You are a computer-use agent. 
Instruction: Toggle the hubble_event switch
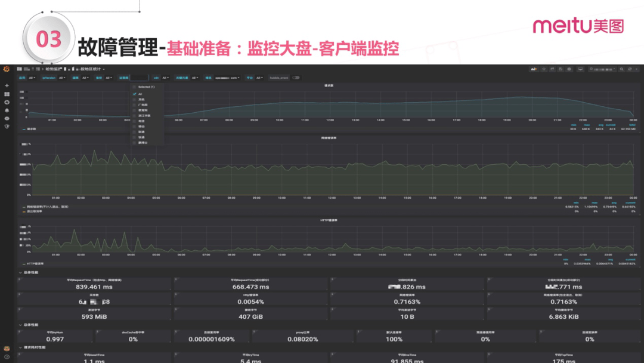[296, 78]
